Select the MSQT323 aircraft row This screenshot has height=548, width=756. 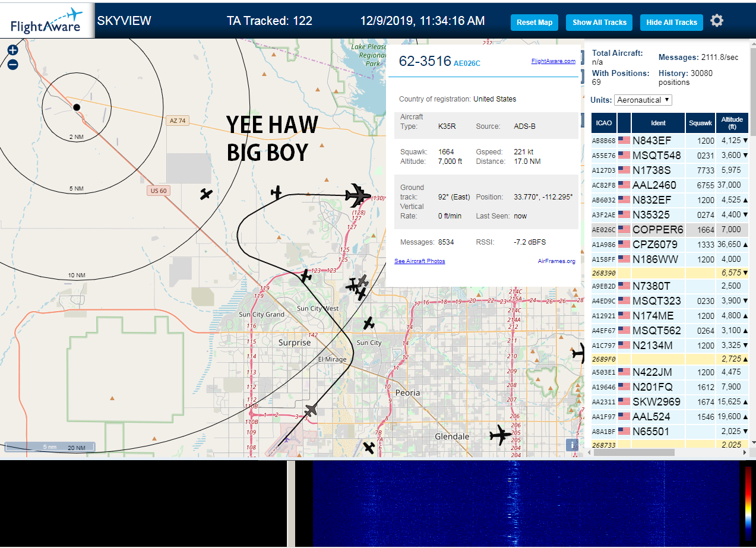(x=670, y=301)
